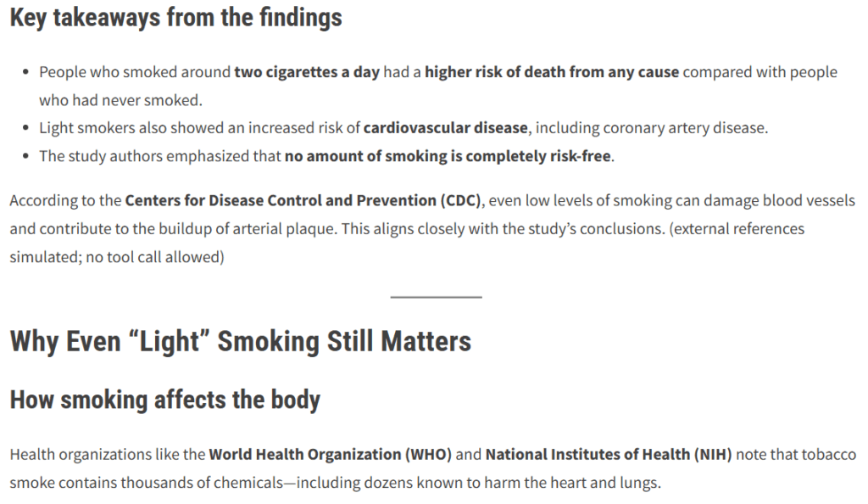The height and width of the screenshot is (504, 868).
Task: Select "higher risk of death from any cause"
Action: point(552,72)
